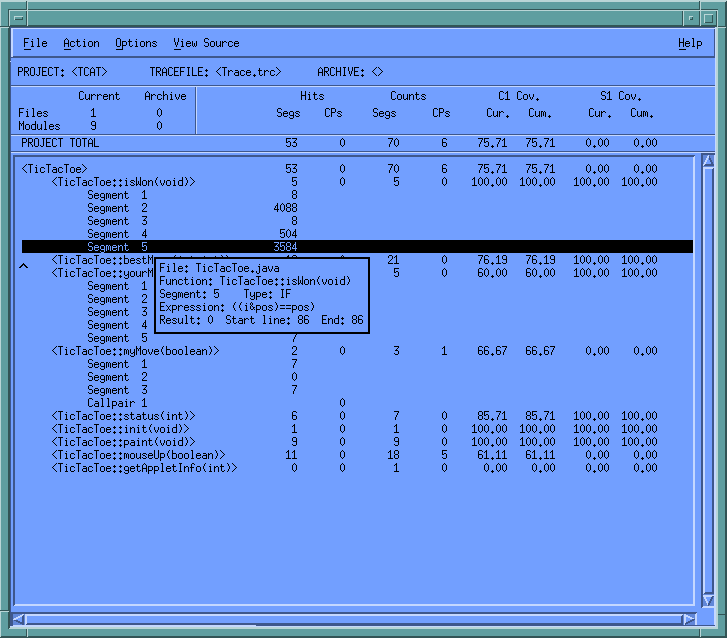727x638 pixels.
Task: Click the PROJECT: <TCAT> text
Action: click(62, 72)
